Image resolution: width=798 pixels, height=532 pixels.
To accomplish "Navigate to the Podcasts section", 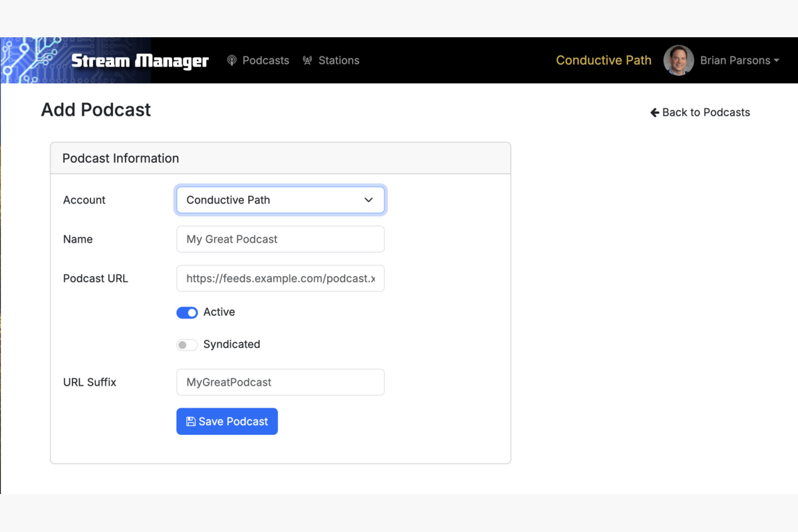I will pos(265,60).
